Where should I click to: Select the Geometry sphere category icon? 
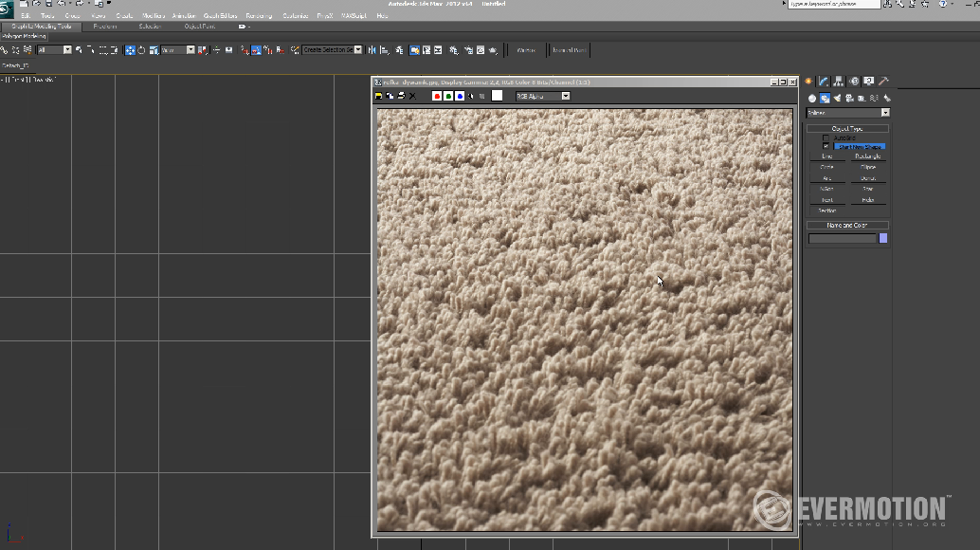(x=812, y=98)
